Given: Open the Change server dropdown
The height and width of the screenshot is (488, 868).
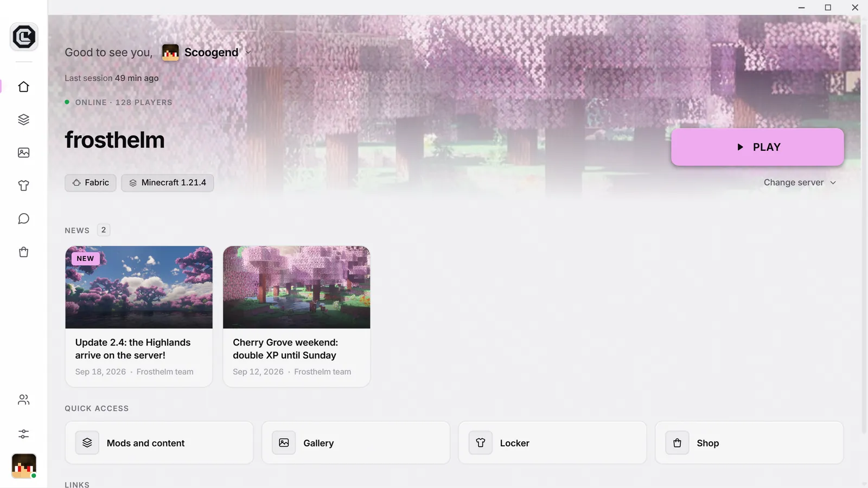Looking at the screenshot, I should tap(800, 183).
